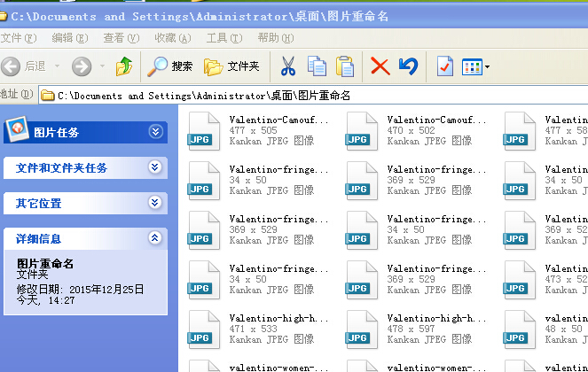This screenshot has width=588, height=372.
Task: Click the Views grid icon
Action: [x=472, y=66]
